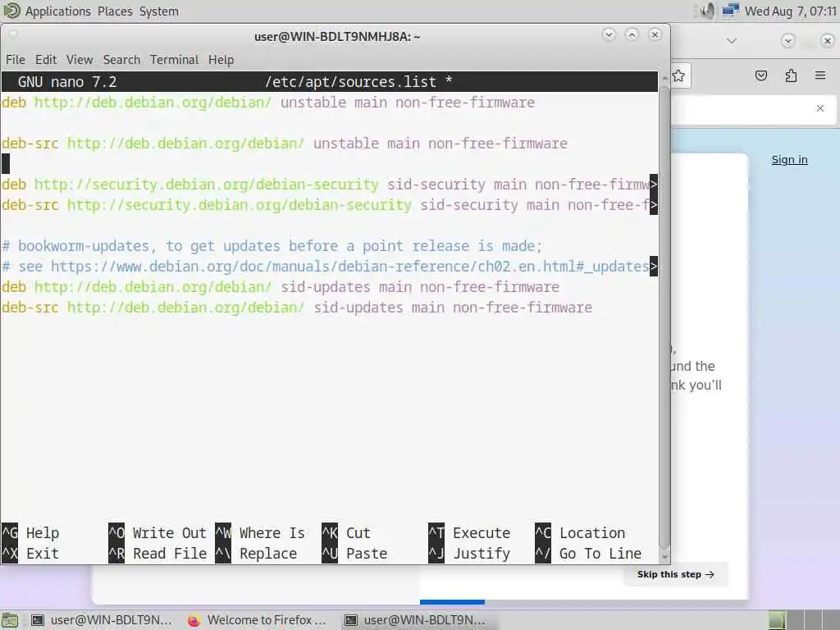Click the Firefox onboarding progress bar
The image size is (840, 630).
click(452, 602)
